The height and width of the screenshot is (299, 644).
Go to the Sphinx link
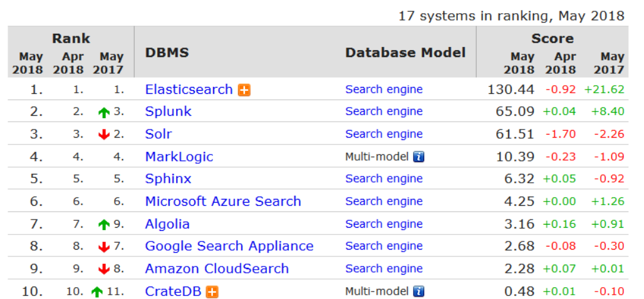(168, 179)
